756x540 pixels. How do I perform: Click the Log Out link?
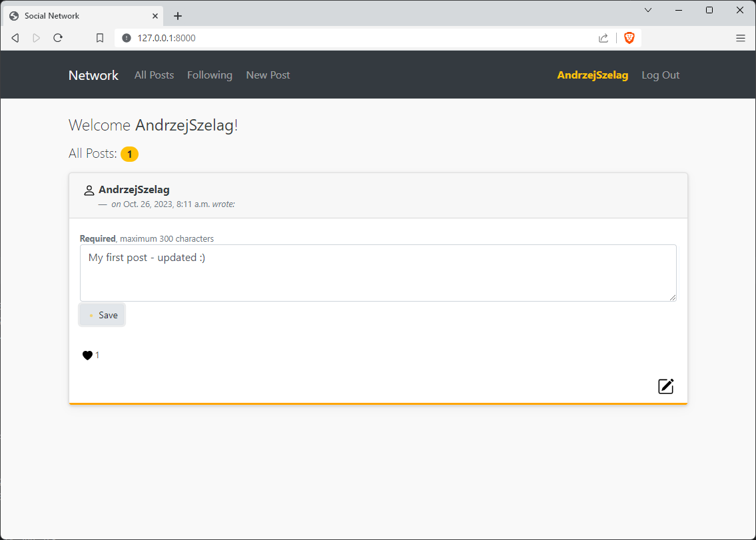(x=661, y=75)
